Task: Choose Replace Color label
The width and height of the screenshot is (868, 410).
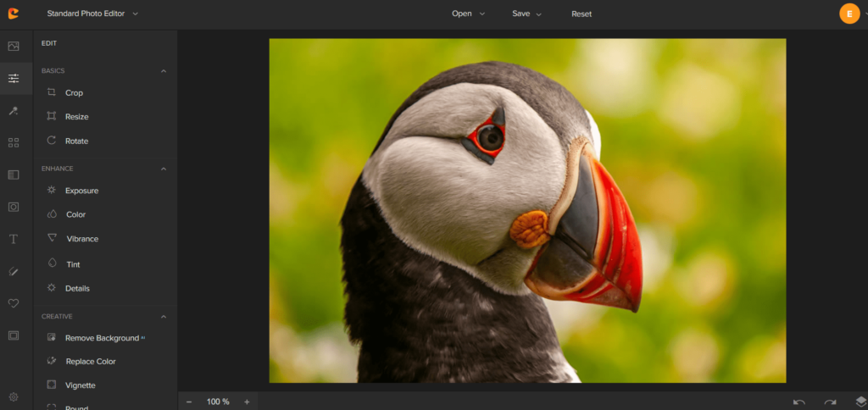Action: (91, 362)
